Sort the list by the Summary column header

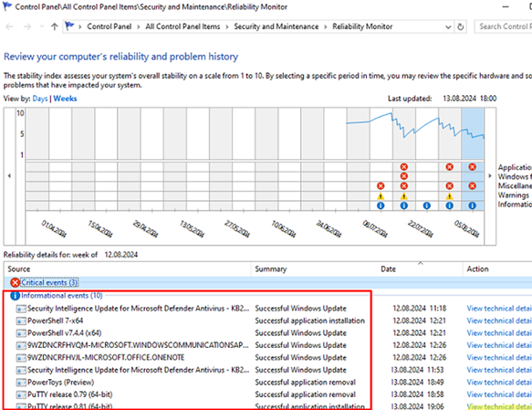pos(314,269)
